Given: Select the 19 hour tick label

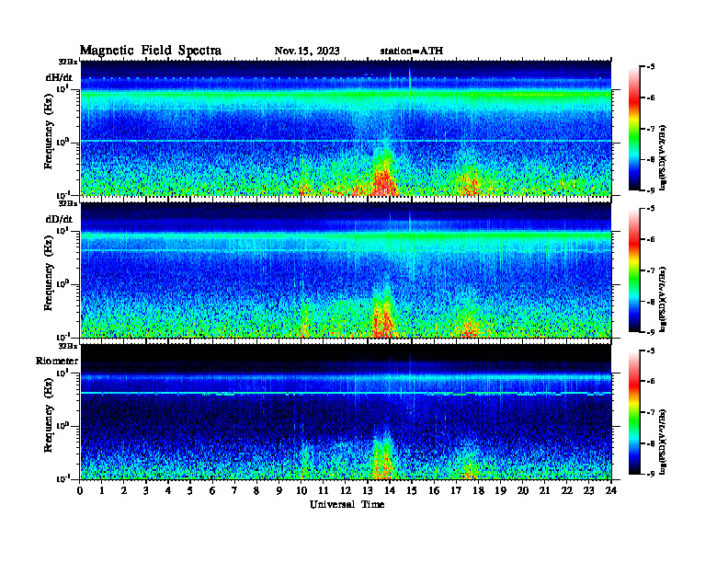Looking at the screenshot, I should pos(500,491).
